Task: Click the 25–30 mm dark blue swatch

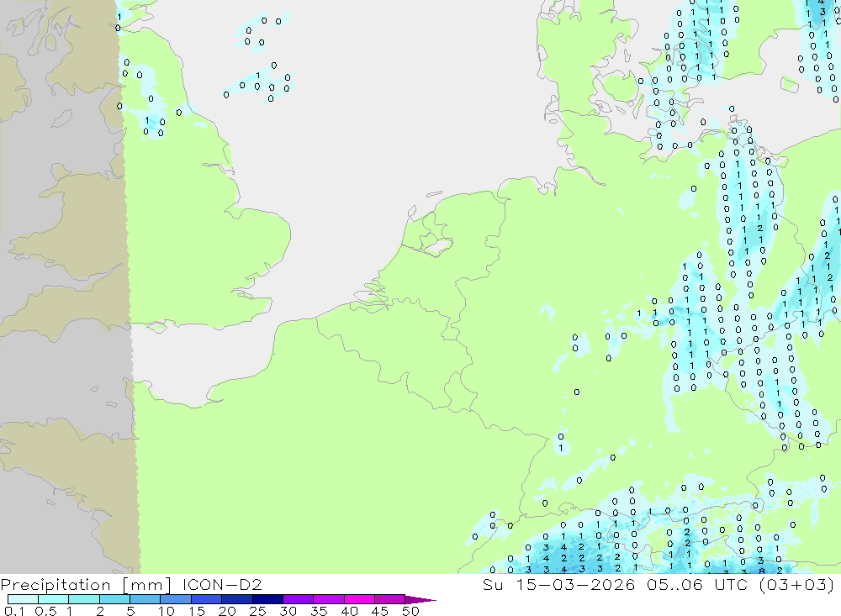Action: (x=267, y=599)
